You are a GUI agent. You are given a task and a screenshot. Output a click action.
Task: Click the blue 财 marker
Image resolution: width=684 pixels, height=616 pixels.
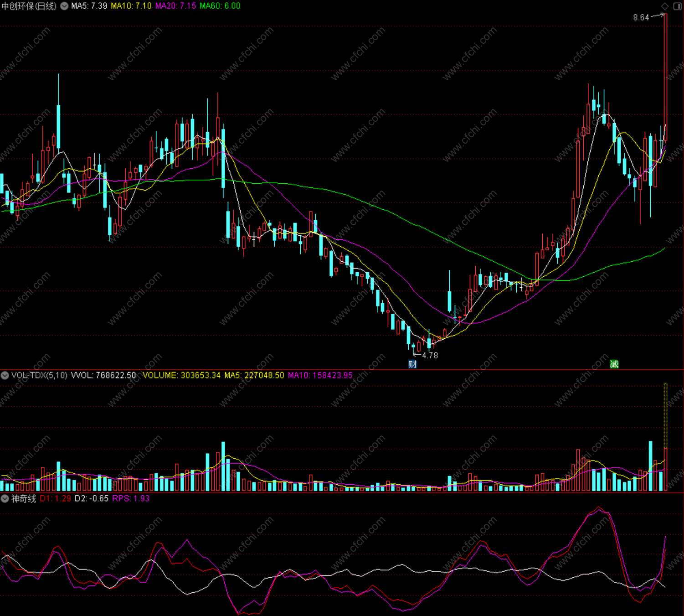click(412, 364)
